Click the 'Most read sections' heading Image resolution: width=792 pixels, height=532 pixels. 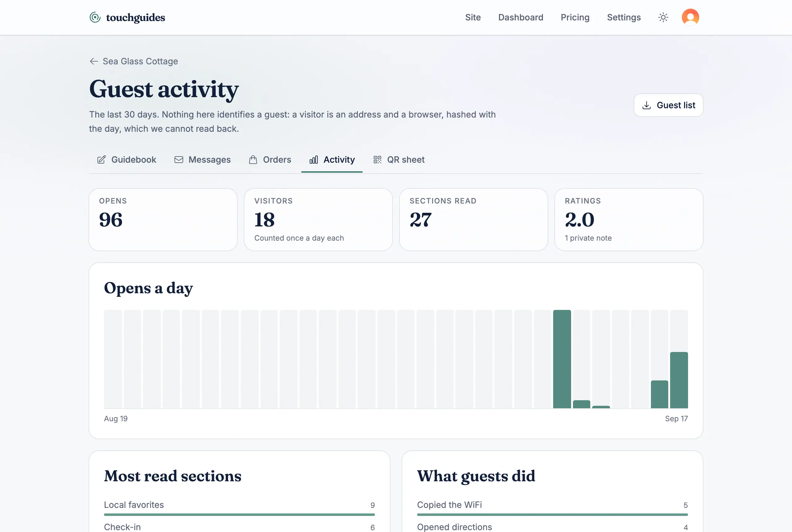click(x=173, y=476)
